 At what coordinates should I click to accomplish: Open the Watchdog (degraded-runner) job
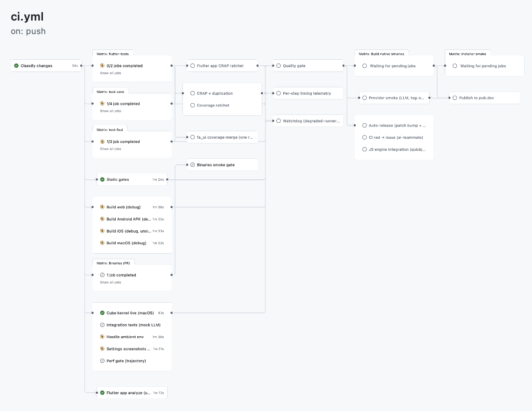308,120
